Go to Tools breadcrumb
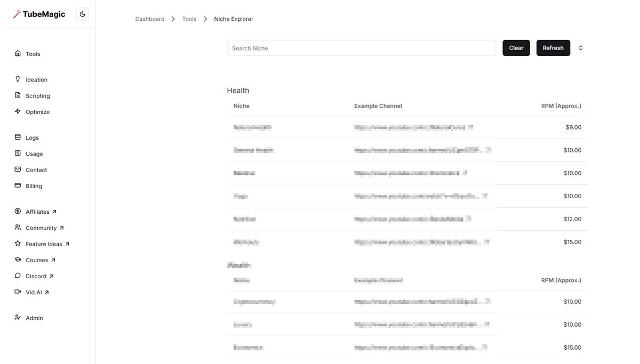The height and width of the screenshot is (364, 640). point(189,19)
